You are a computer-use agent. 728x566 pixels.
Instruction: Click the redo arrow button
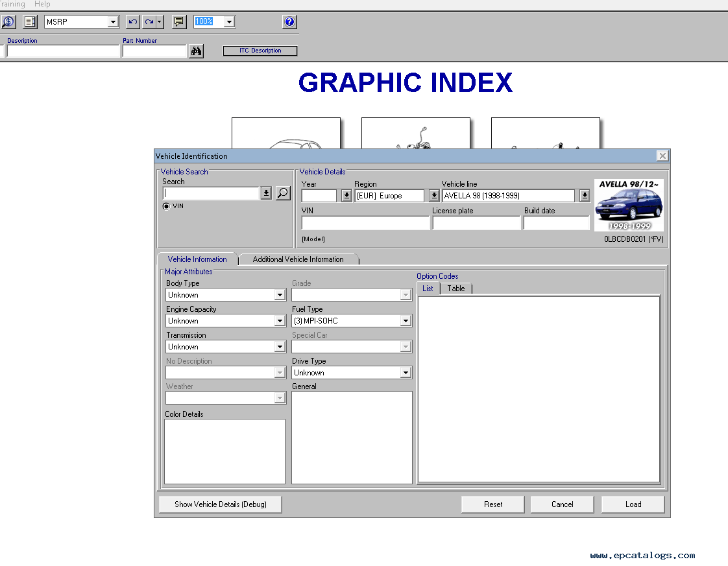(x=149, y=22)
